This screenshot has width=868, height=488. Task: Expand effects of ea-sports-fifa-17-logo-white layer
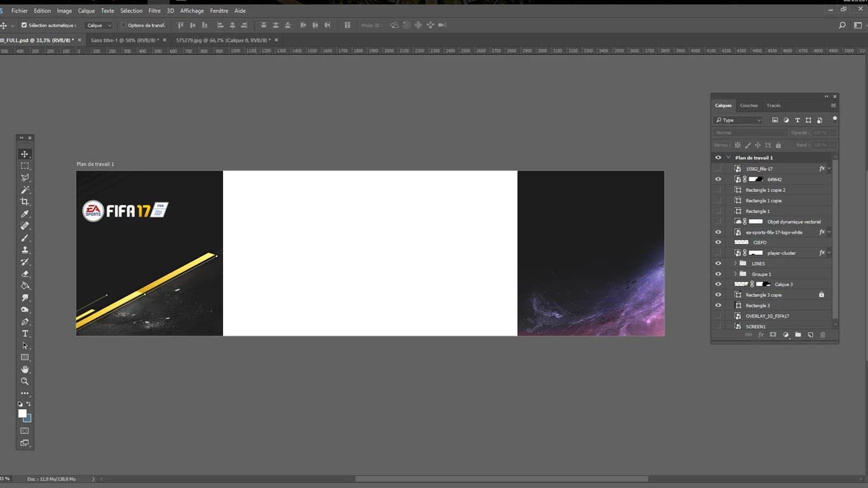tap(829, 232)
